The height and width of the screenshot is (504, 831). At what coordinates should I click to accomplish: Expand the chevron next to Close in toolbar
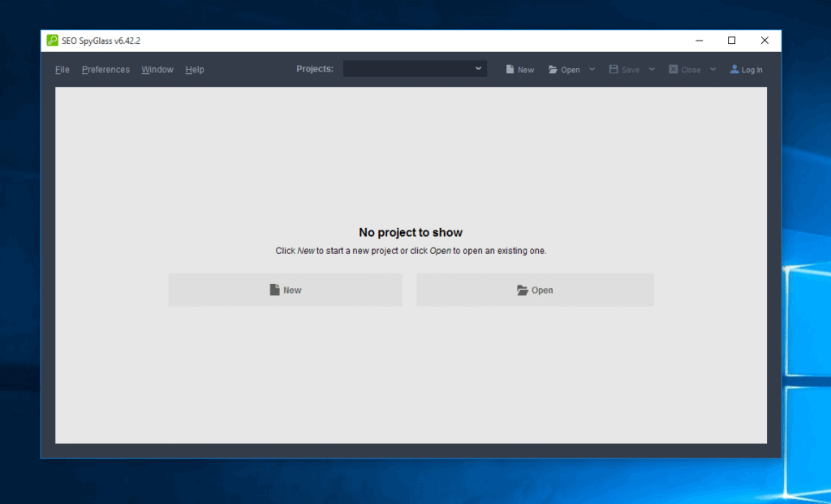[x=713, y=69]
